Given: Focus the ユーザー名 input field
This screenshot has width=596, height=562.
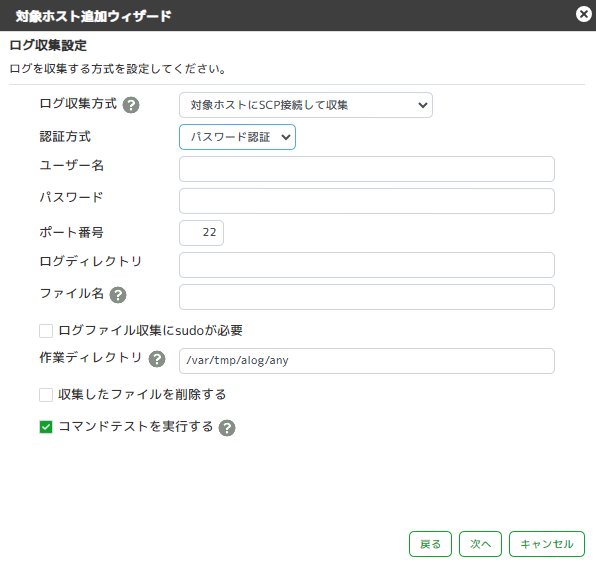Looking at the screenshot, I should tap(367, 169).
